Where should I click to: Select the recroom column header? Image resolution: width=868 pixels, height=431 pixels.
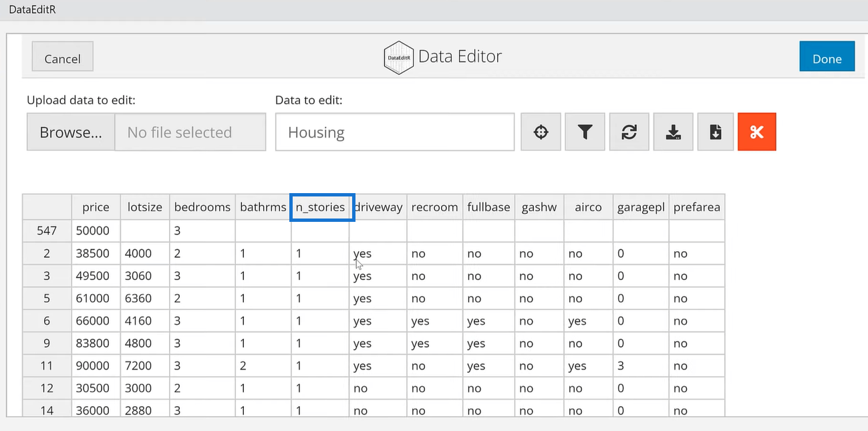point(434,206)
